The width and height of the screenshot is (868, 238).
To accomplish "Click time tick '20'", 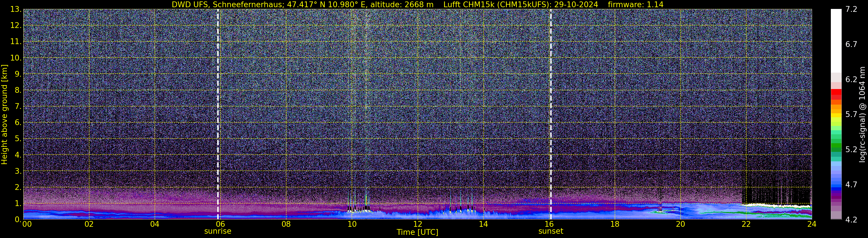I will pos(680,224).
